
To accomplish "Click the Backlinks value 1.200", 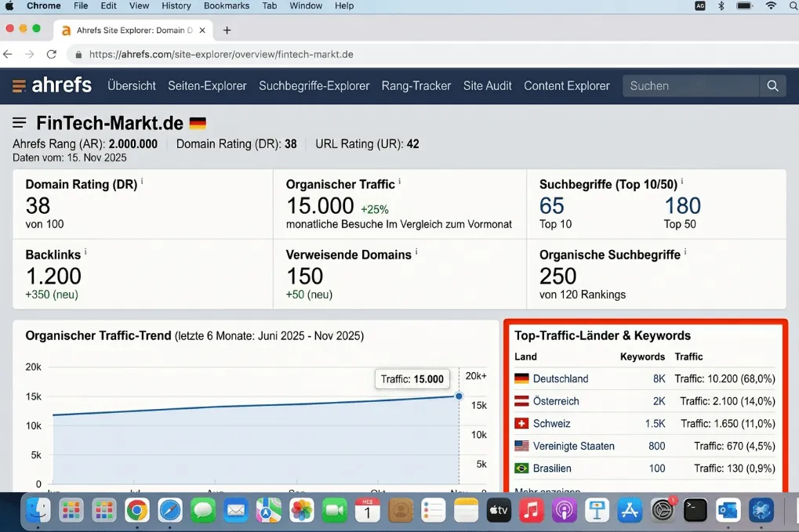I will coord(53,276).
